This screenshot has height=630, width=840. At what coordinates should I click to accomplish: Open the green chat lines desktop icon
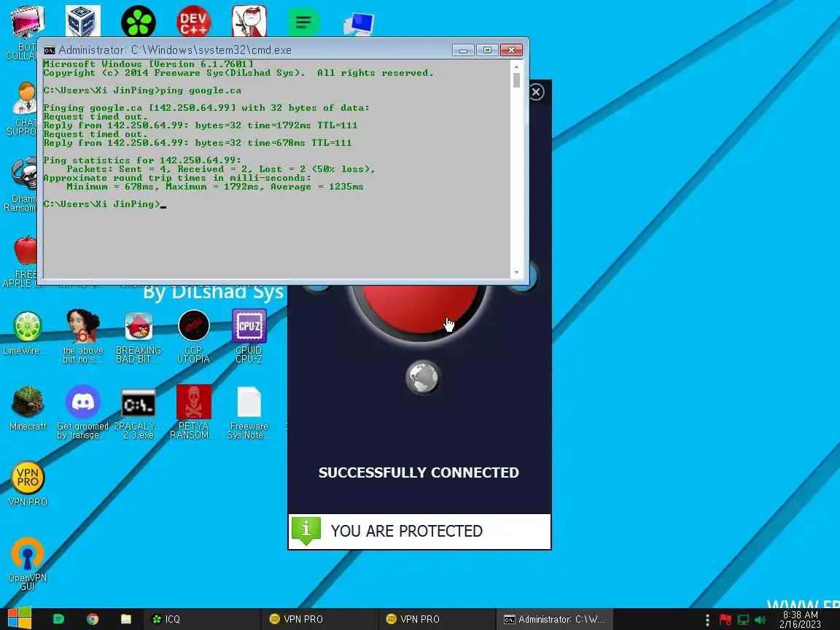point(304,23)
